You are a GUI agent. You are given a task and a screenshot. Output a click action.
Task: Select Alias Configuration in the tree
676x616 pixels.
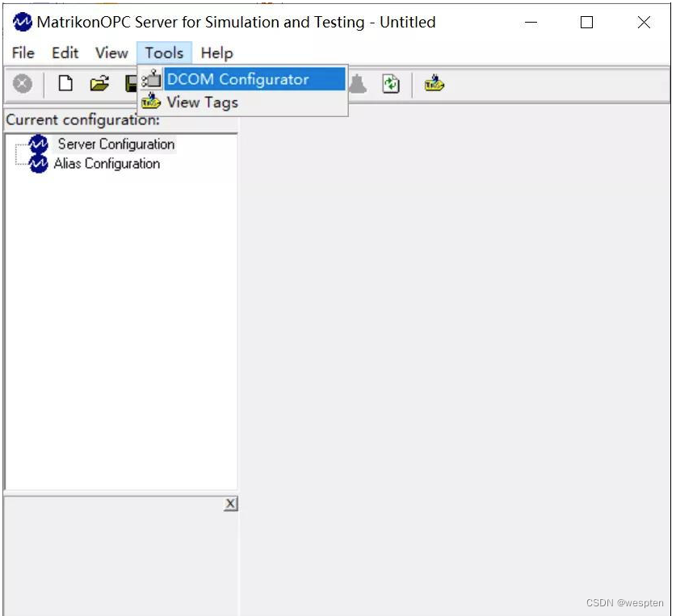[x=107, y=164]
